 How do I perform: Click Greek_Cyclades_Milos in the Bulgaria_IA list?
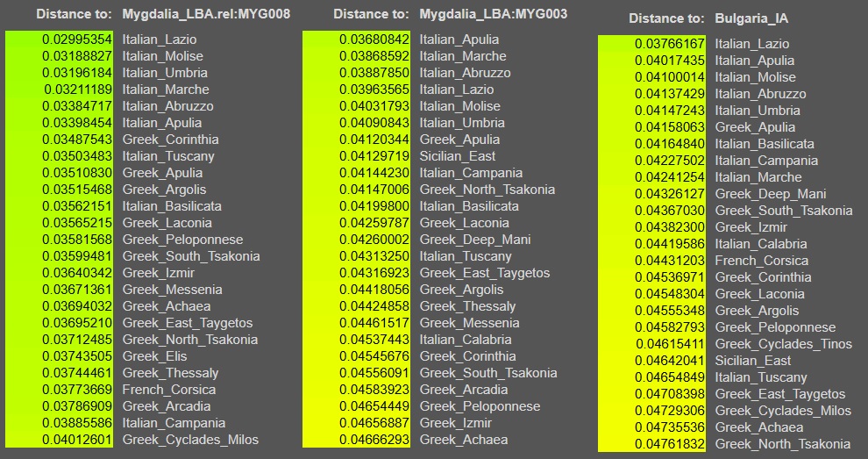coord(783,411)
